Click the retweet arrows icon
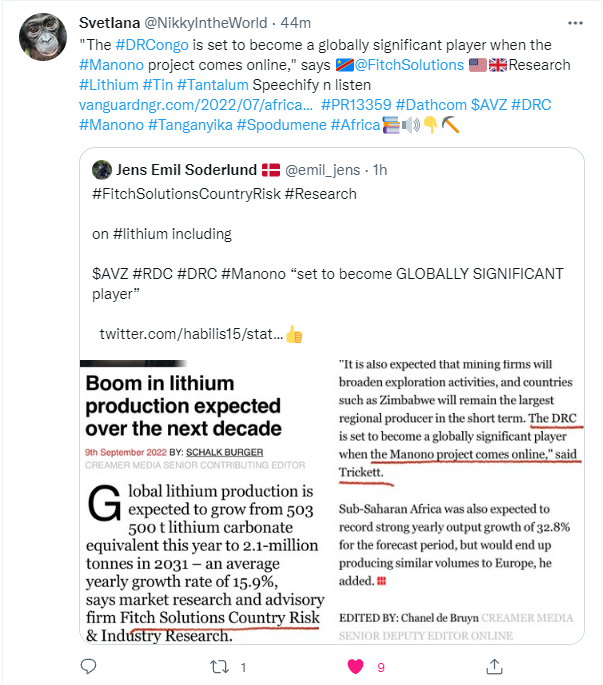 coord(219,667)
